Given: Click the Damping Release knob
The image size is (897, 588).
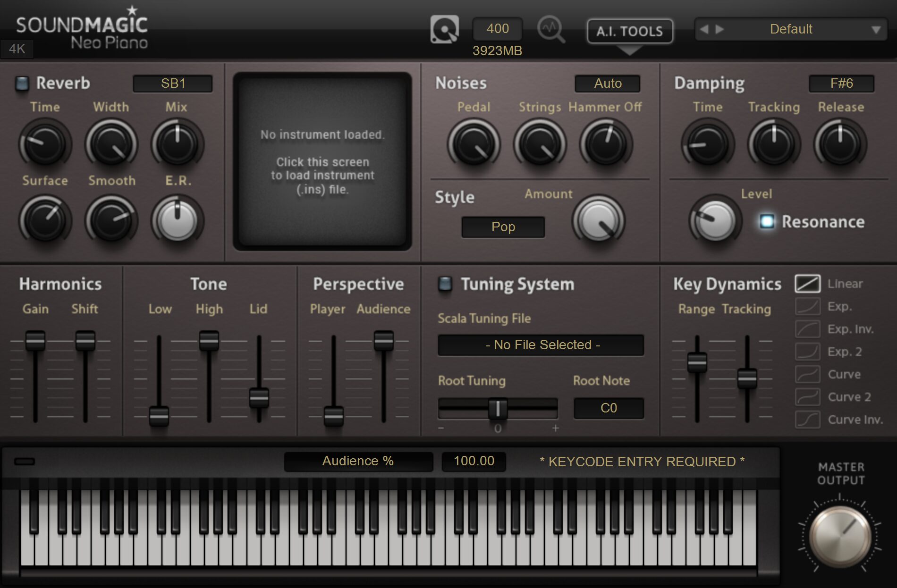Looking at the screenshot, I should click(x=840, y=144).
